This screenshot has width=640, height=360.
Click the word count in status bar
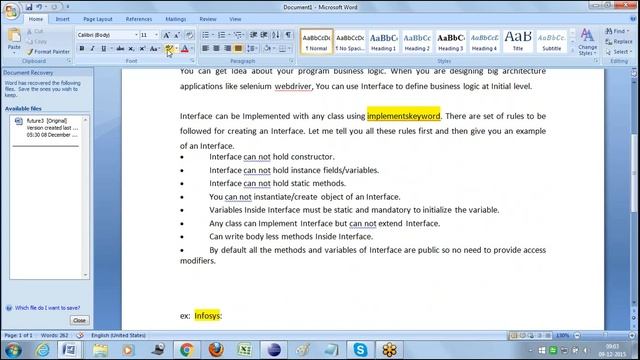pos(55,335)
